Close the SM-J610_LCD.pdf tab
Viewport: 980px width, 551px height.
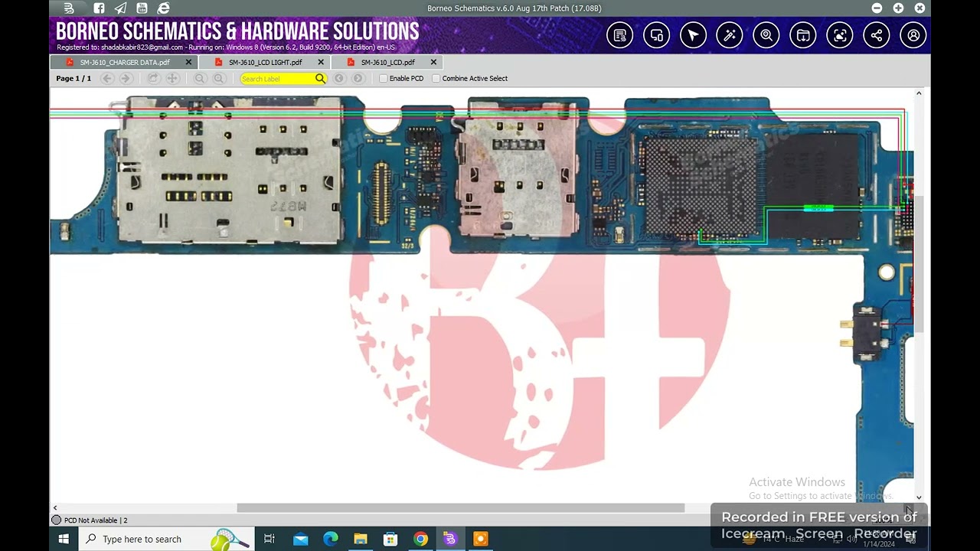pos(433,62)
